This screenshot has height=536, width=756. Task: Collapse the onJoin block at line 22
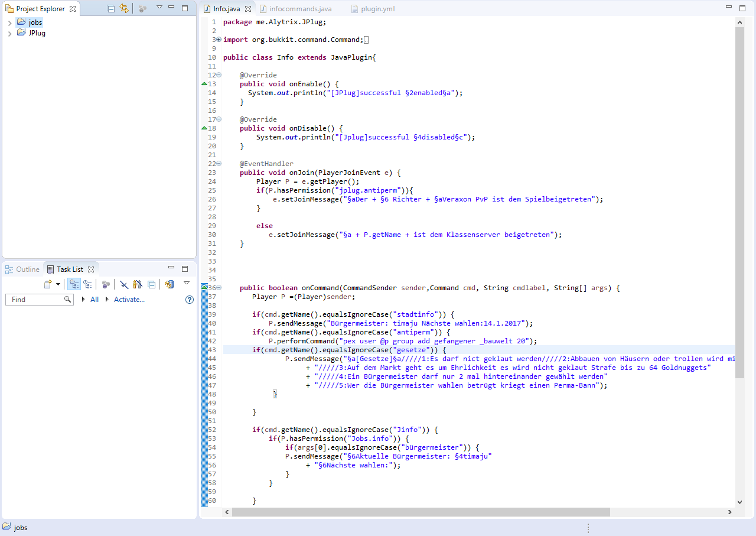(x=219, y=164)
